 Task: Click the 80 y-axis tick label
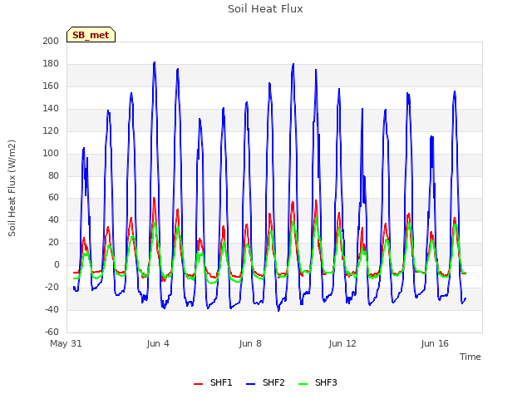tap(53, 175)
